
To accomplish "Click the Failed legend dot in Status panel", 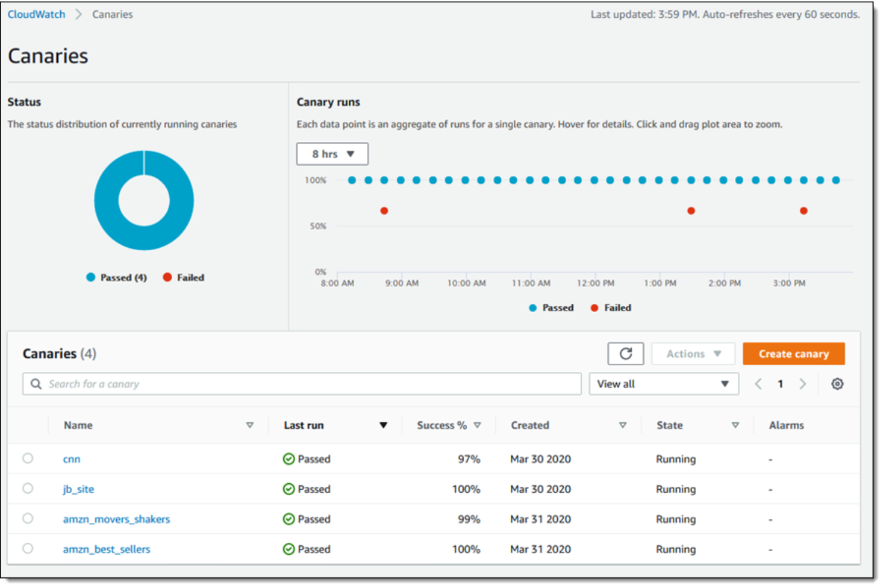I will click(x=167, y=277).
